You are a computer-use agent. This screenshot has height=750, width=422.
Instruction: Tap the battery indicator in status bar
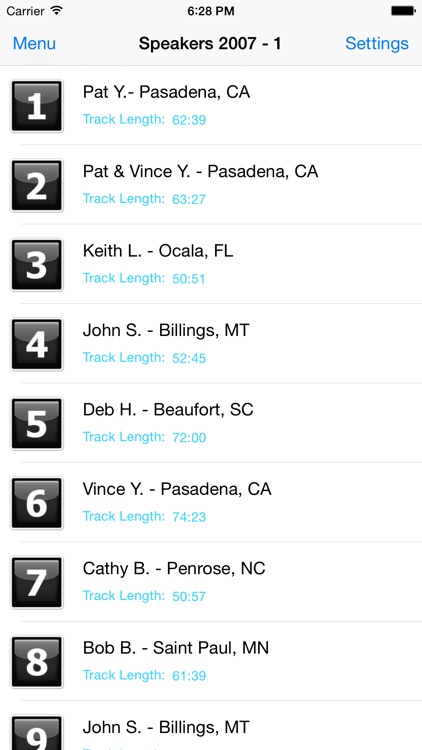click(x=403, y=11)
